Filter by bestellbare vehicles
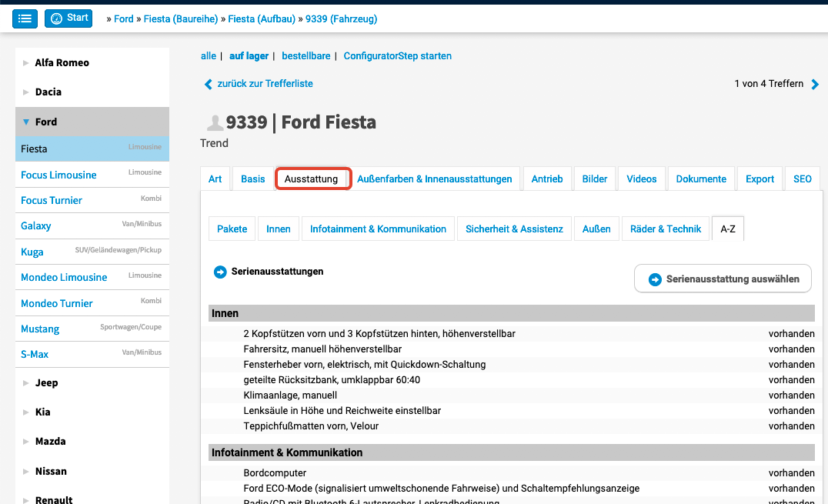 306,56
